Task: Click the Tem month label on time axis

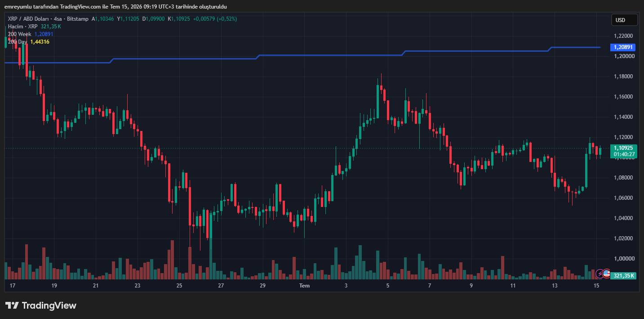Action: (x=305, y=286)
